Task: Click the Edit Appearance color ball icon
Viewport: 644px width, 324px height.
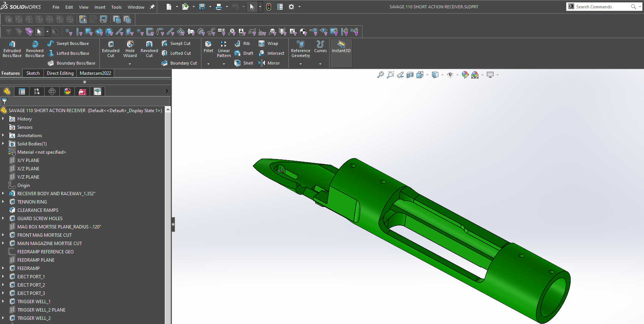Action: 465,75
